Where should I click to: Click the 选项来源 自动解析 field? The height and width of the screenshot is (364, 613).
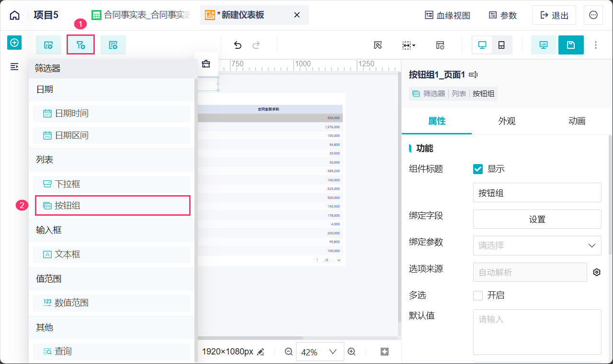(530, 272)
